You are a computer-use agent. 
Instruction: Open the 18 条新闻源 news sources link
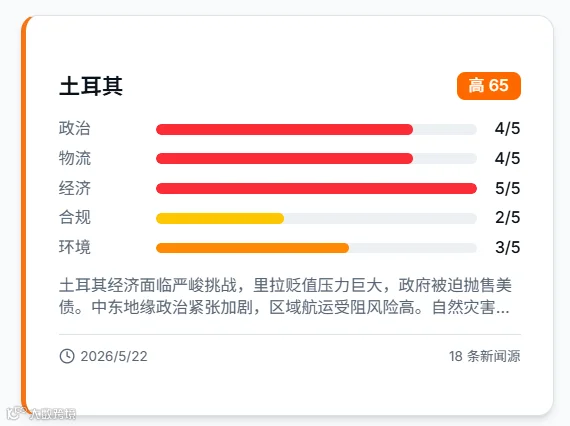pyautogui.click(x=485, y=356)
